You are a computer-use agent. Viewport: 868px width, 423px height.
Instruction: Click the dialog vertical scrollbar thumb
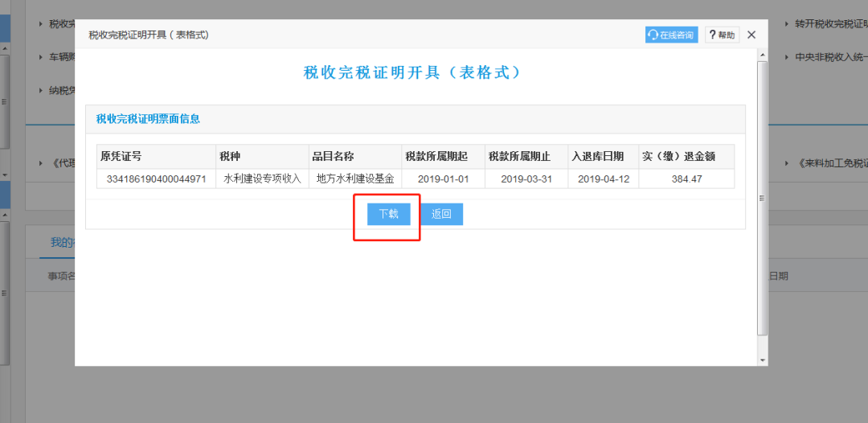point(762,198)
